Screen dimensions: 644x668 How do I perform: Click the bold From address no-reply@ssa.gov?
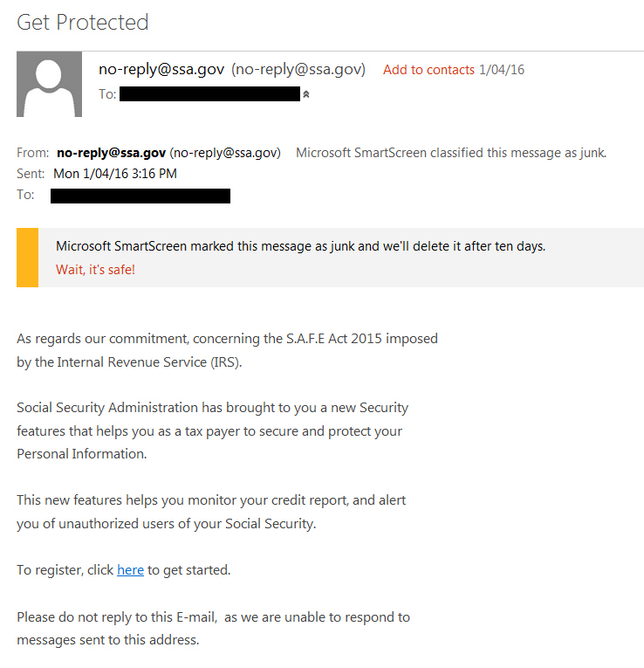(x=111, y=153)
